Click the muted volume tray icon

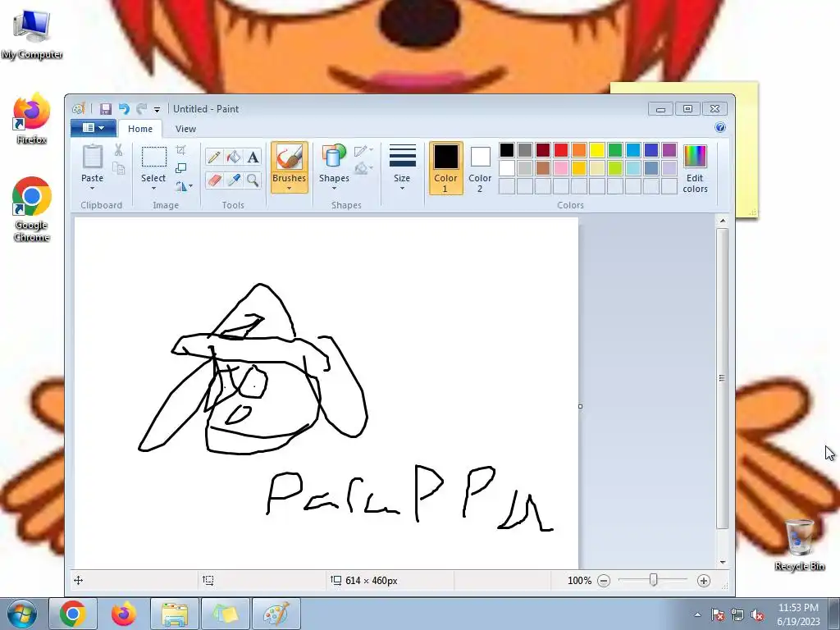(x=757, y=615)
